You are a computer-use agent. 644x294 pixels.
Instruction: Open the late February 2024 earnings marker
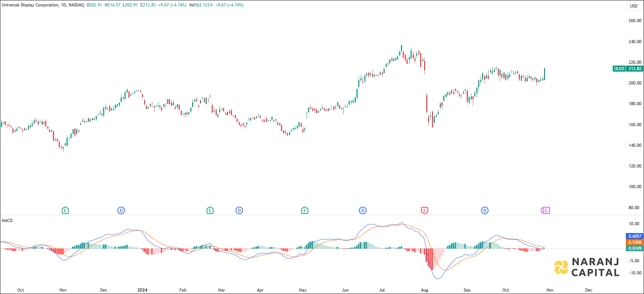pos(210,211)
